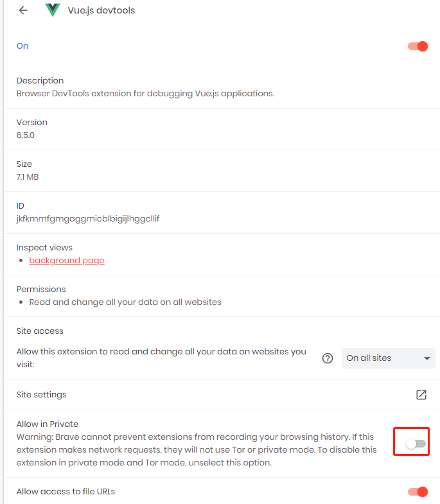Click the Read and change all data permission
The width and height of the screenshot is (440, 504).
125,302
